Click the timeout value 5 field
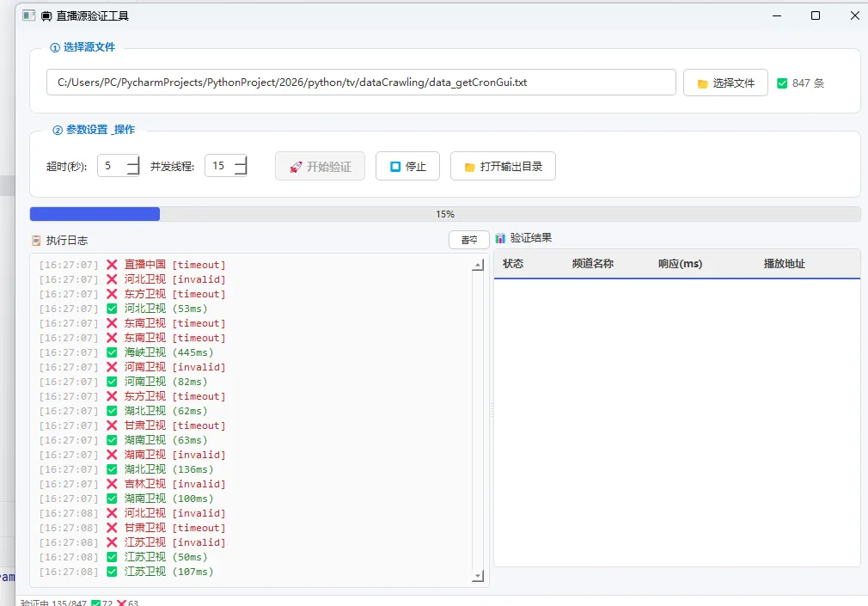Image resolution: width=868 pixels, height=606 pixels. click(112, 166)
